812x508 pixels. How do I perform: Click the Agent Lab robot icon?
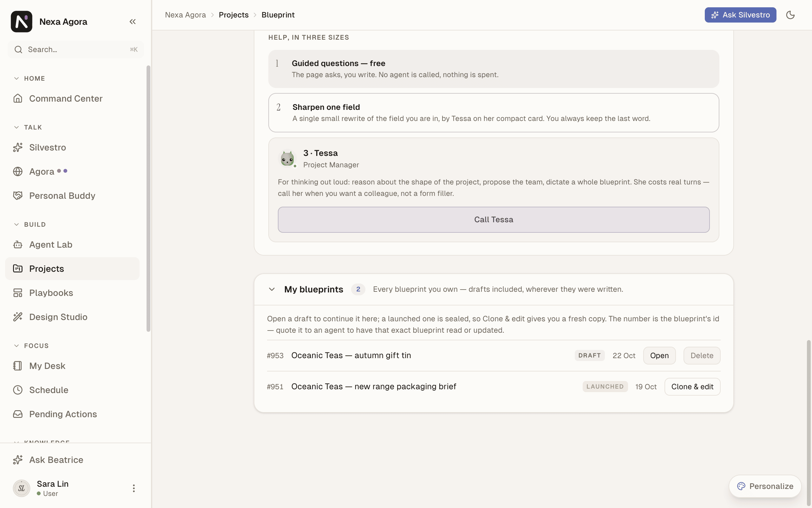click(x=18, y=244)
